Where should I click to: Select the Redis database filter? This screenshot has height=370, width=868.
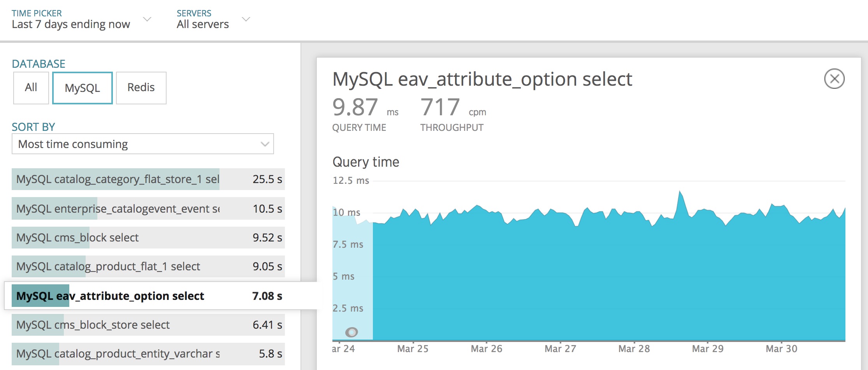[x=141, y=88]
